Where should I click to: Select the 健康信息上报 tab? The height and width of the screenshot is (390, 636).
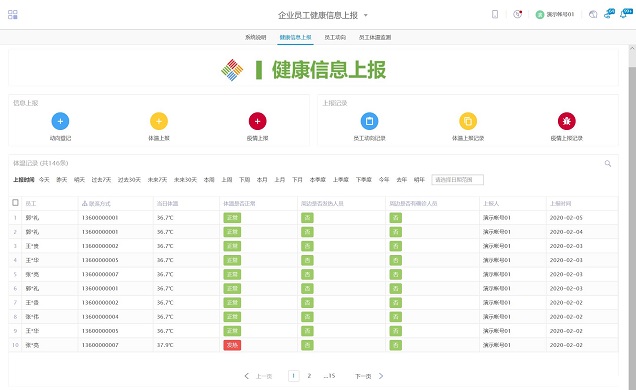pos(295,37)
